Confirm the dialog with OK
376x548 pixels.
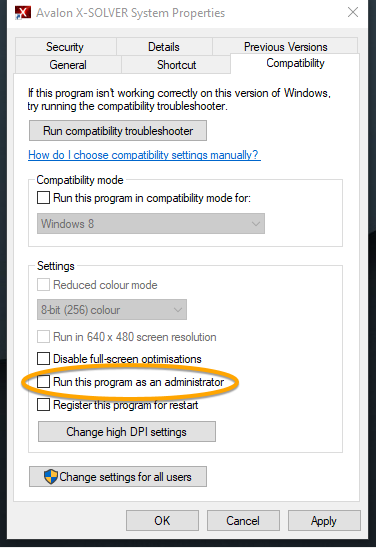pyautogui.click(x=162, y=520)
